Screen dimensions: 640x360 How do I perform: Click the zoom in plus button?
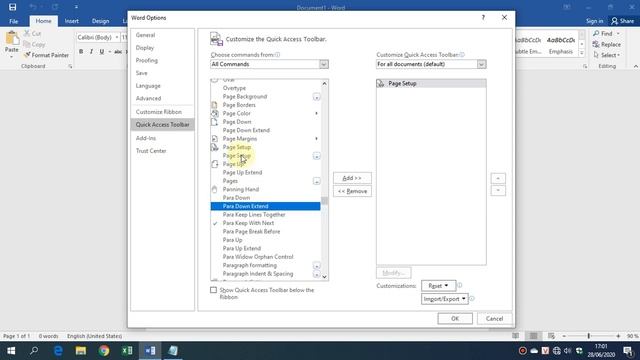[618, 336]
